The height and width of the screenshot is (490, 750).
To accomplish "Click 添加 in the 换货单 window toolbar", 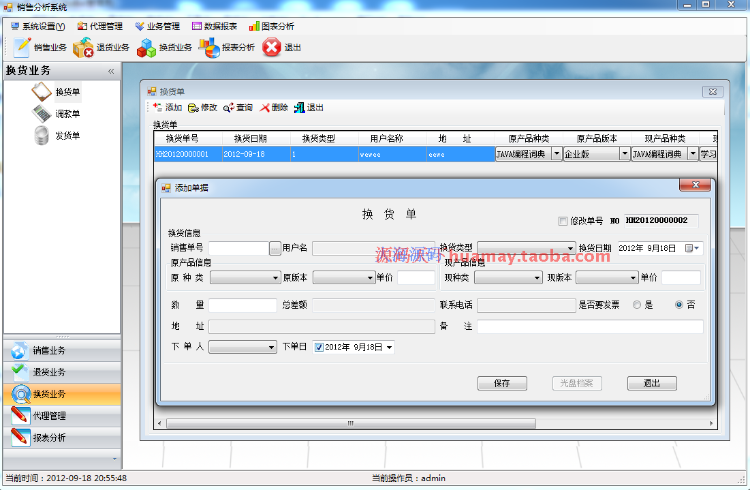I will point(167,107).
